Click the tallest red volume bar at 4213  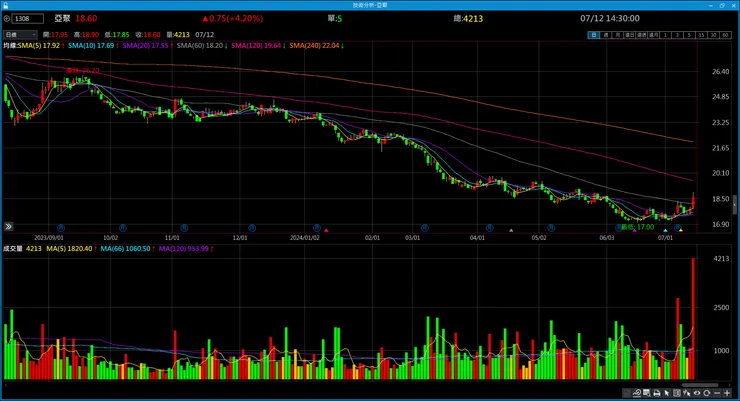[693, 319]
